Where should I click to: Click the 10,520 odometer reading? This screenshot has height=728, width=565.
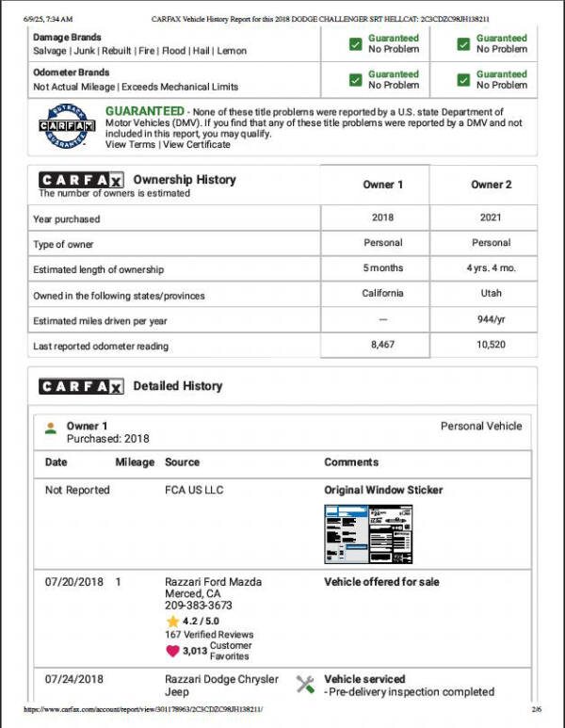click(x=491, y=345)
